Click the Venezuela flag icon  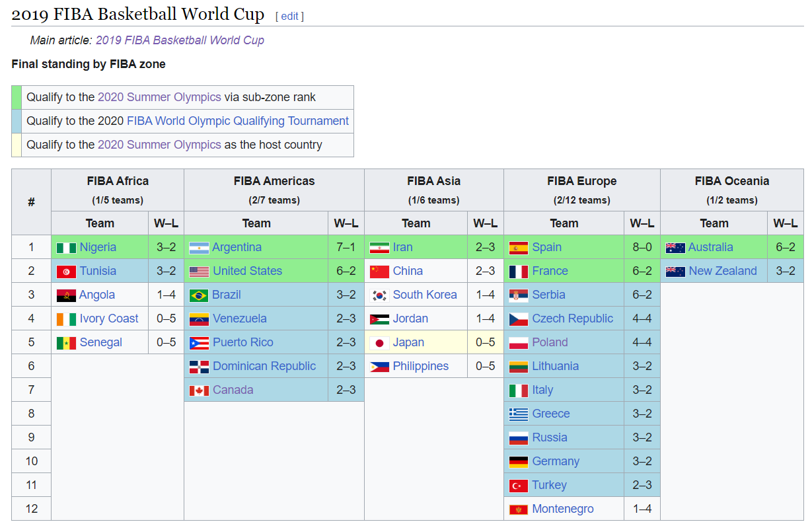199,319
